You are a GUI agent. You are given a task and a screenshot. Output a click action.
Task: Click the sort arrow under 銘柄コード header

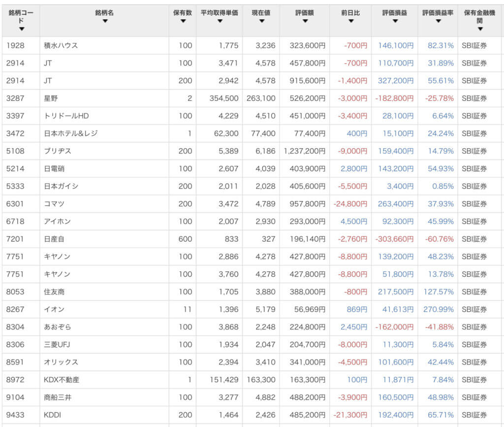click(21, 29)
